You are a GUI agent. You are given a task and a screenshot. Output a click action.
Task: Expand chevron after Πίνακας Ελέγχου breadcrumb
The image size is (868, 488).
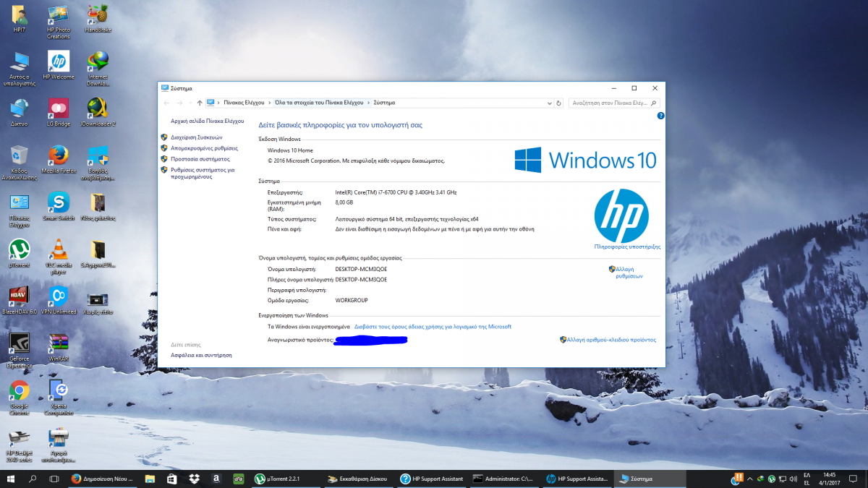coord(270,103)
